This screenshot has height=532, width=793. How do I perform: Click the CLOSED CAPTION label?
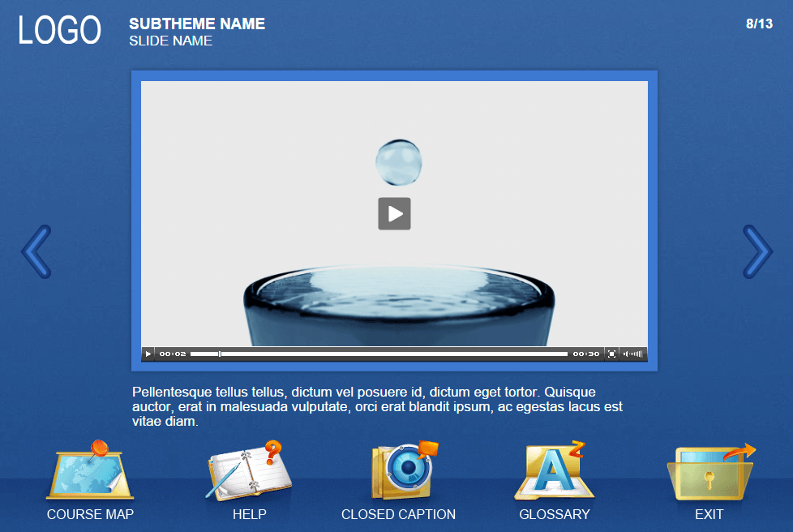pos(398,514)
